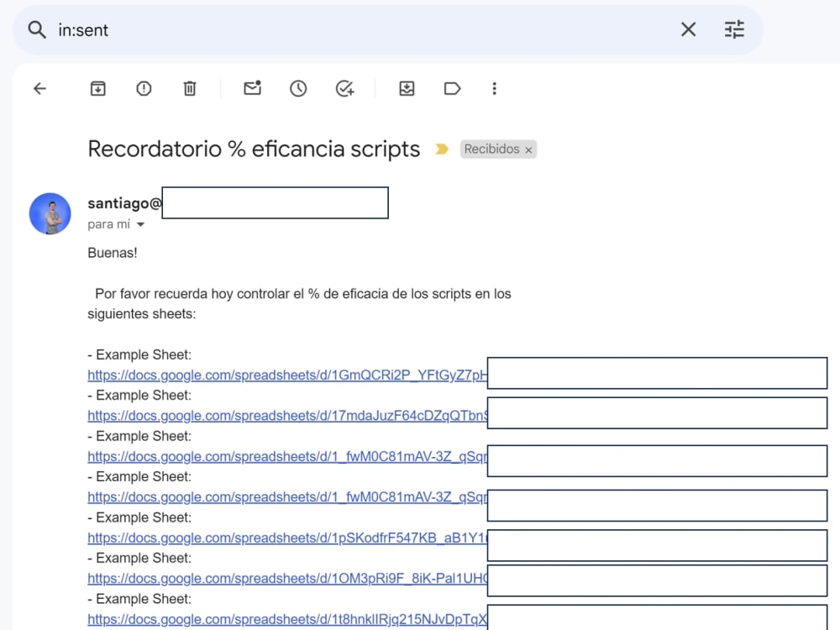Image resolution: width=840 pixels, height=630 pixels.
Task: Open the spreadsheet link starting 1t8hnklIRjq
Action: coord(287,619)
